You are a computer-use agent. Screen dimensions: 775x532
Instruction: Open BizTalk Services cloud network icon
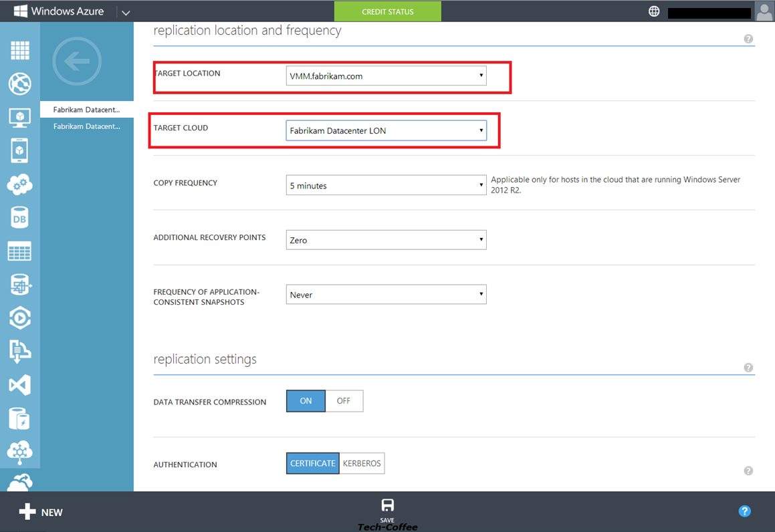[x=20, y=452]
